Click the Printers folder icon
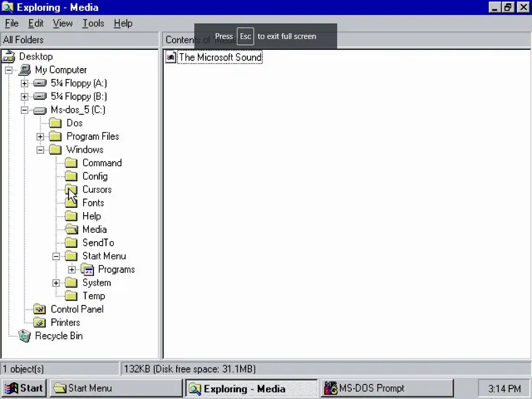 click(39, 322)
